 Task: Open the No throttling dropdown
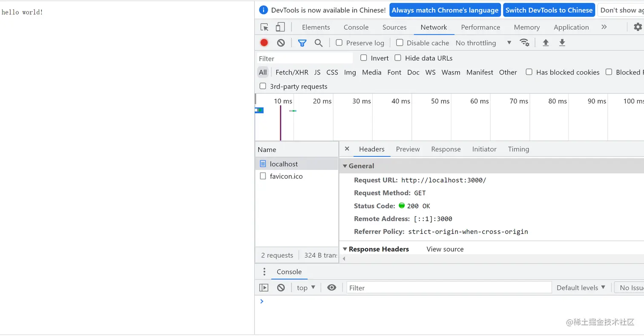click(x=483, y=43)
